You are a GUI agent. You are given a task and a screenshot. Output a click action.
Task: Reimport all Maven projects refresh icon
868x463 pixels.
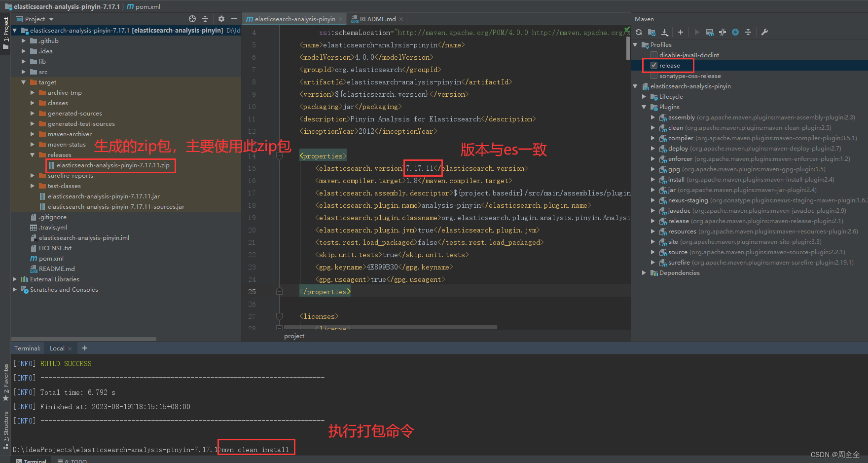[x=639, y=32]
